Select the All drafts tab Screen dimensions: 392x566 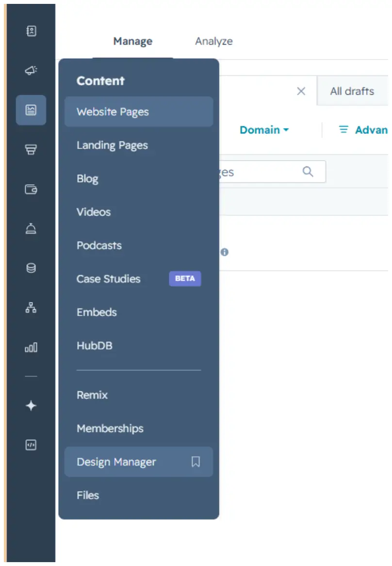(x=352, y=91)
